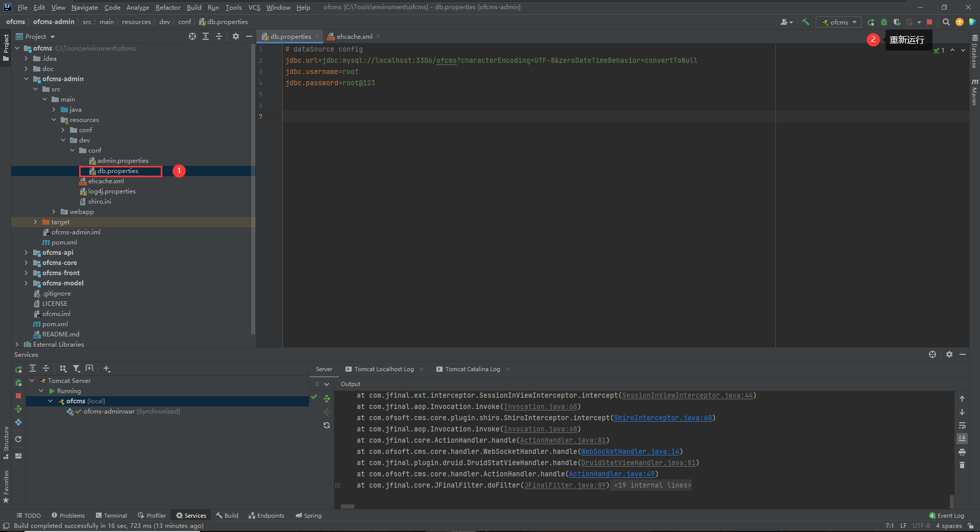Open the Terminal tool window button

(111, 516)
